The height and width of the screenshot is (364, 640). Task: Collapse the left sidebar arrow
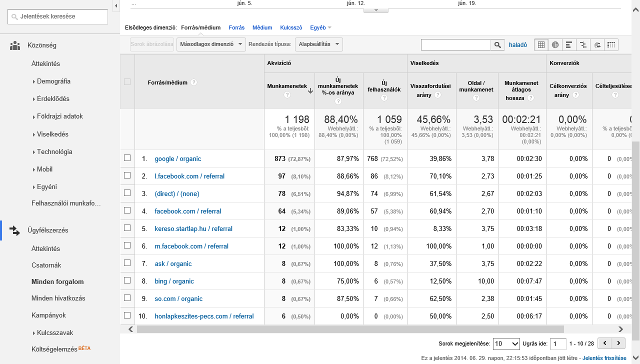[116, 6]
